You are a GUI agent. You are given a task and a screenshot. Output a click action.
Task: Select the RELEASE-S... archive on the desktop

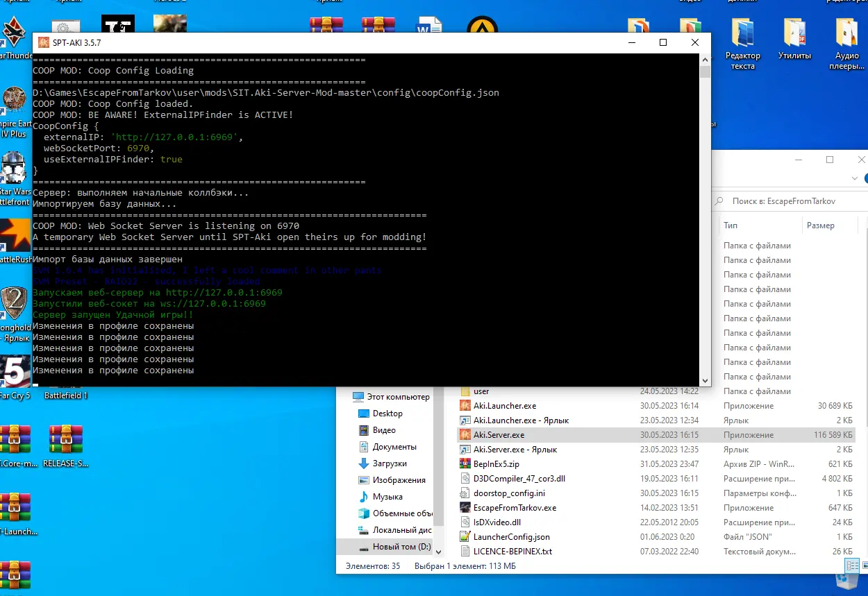[66, 445]
